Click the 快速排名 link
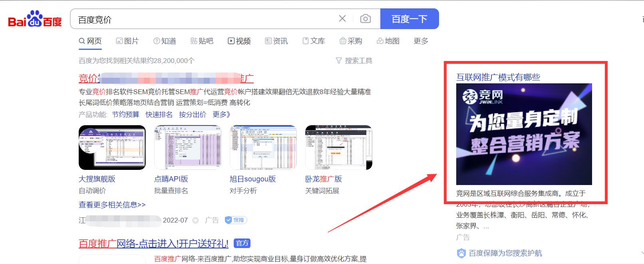This screenshot has height=264, width=644. [159, 114]
